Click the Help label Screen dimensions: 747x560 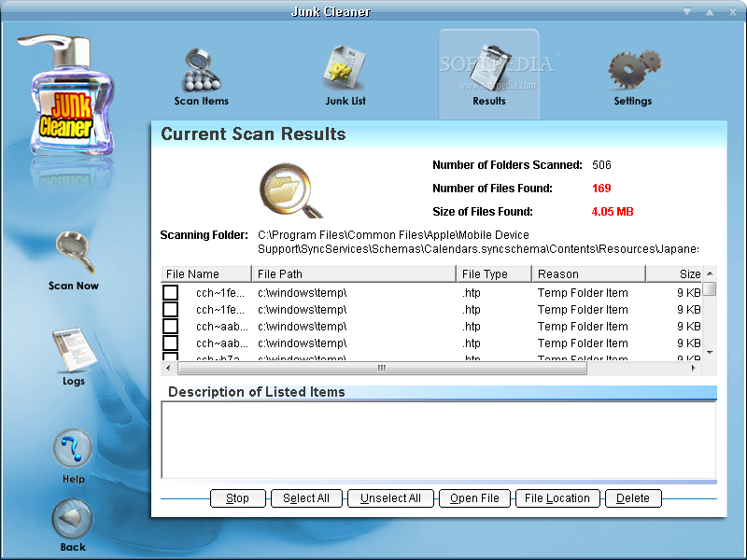[74, 479]
